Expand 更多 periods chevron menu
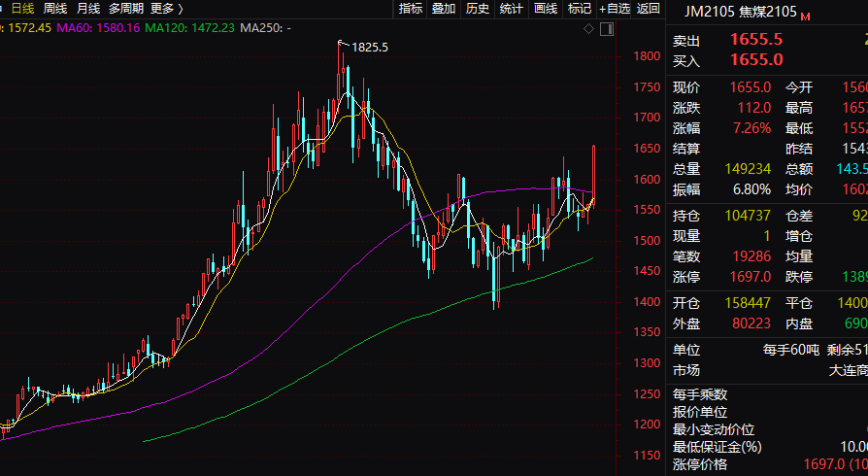 click(167, 9)
